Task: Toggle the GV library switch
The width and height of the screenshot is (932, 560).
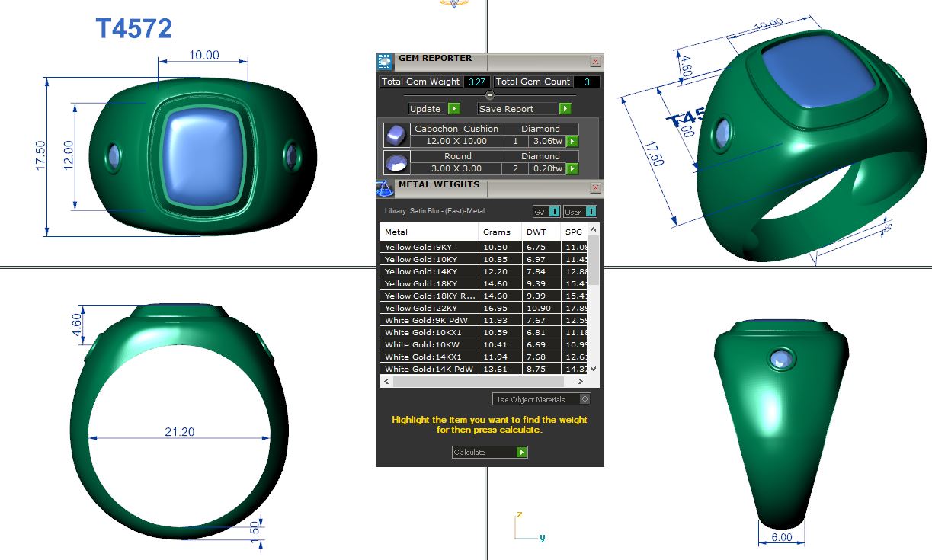Action: click(554, 212)
